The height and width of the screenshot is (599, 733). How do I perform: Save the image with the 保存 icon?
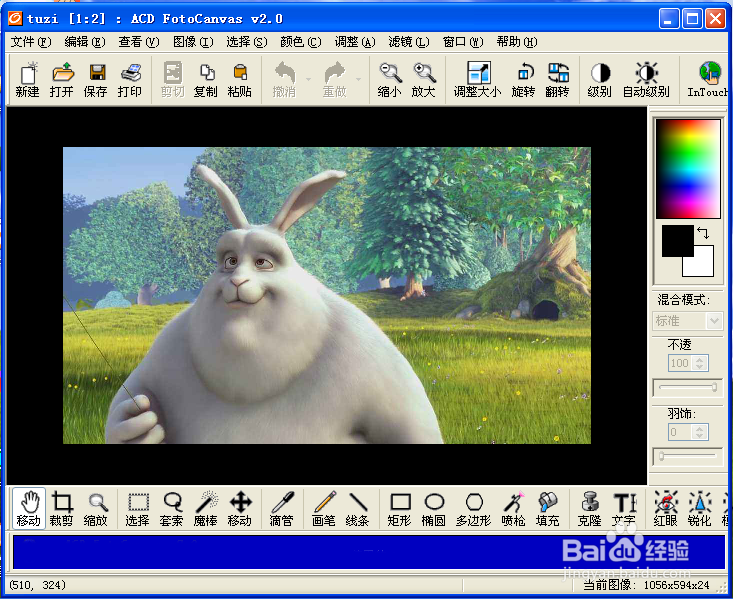[96, 79]
